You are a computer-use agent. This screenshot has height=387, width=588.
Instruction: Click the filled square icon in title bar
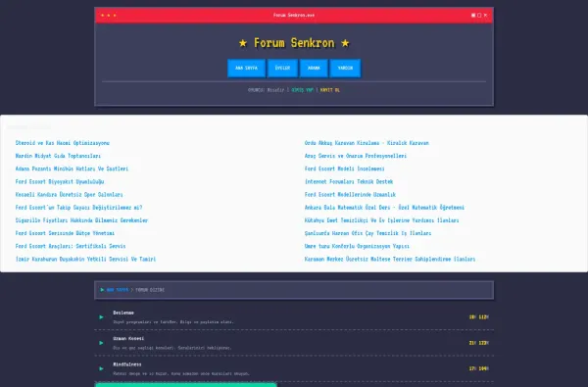point(473,16)
